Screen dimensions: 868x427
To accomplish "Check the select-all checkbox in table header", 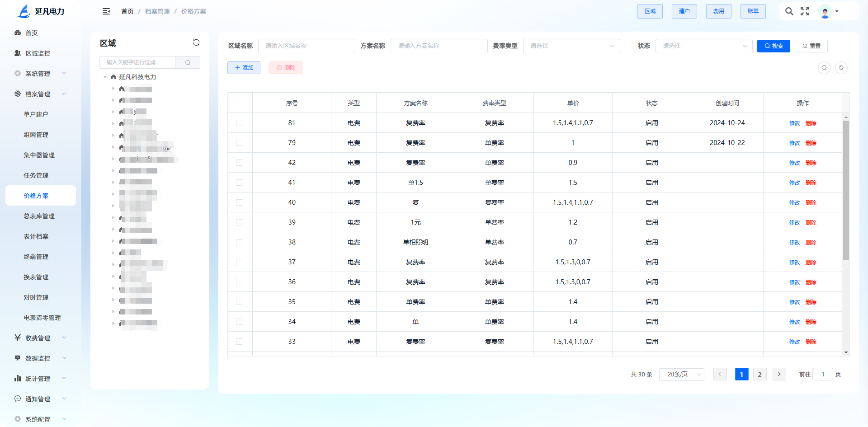I will [x=240, y=103].
